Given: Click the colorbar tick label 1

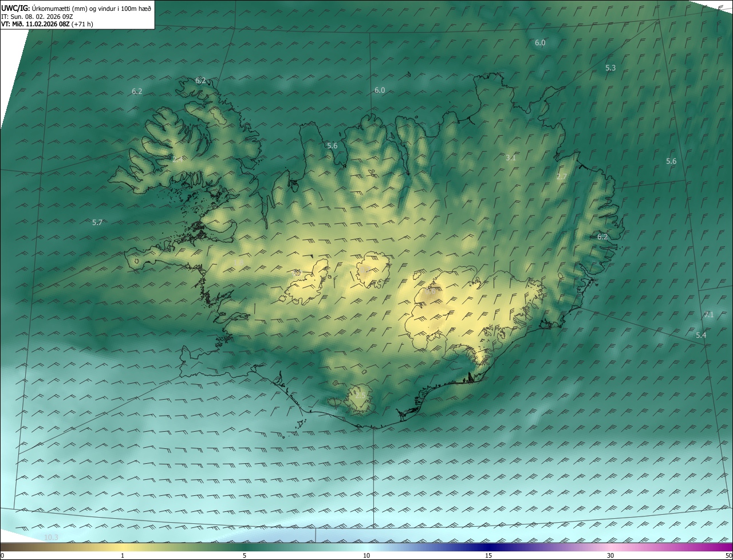Looking at the screenshot, I should point(123,556).
